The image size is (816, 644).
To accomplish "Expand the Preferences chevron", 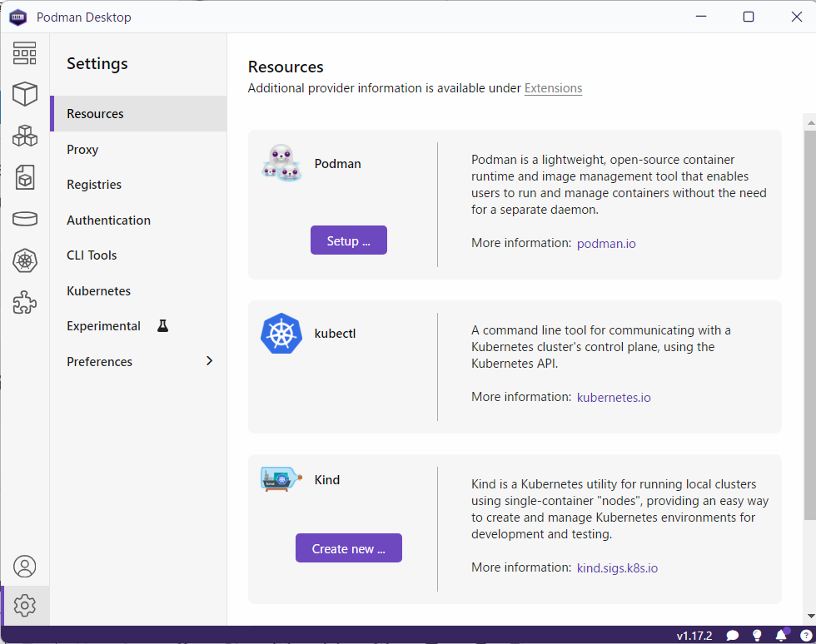I will click(209, 361).
